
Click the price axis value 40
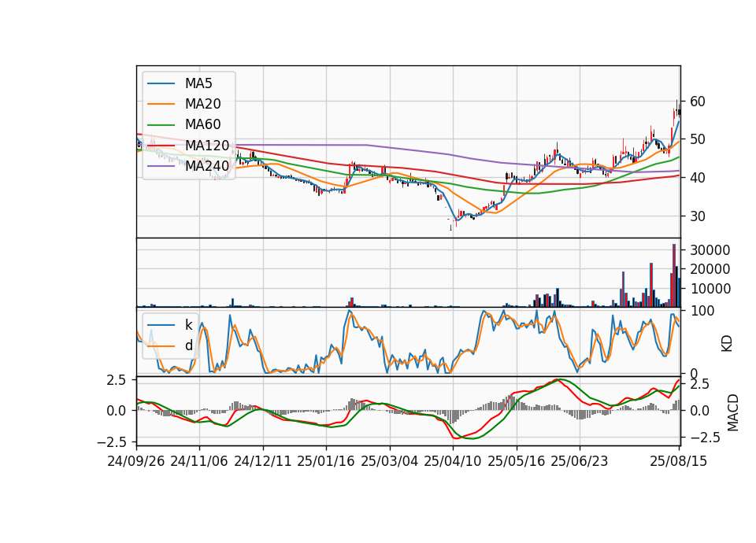[x=698, y=178]
